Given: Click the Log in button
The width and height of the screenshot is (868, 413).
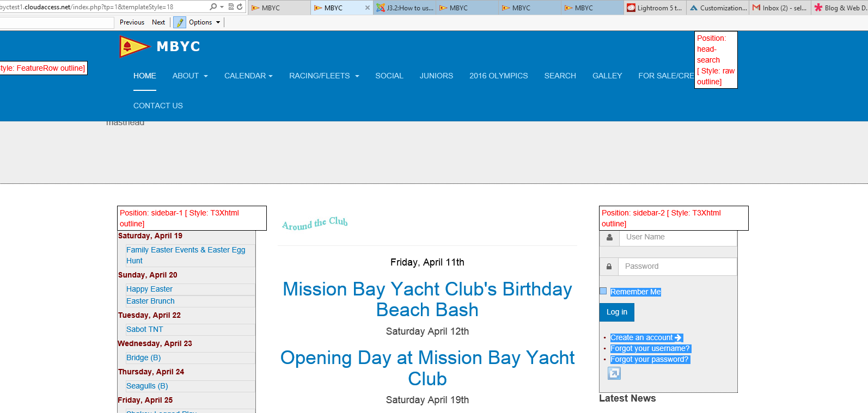Looking at the screenshot, I should (x=617, y=312).
